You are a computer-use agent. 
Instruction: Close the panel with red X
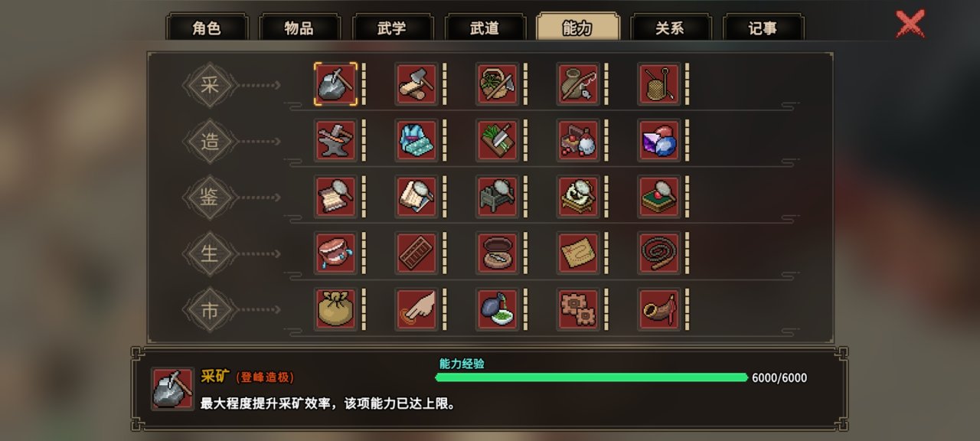pos(910,24)
